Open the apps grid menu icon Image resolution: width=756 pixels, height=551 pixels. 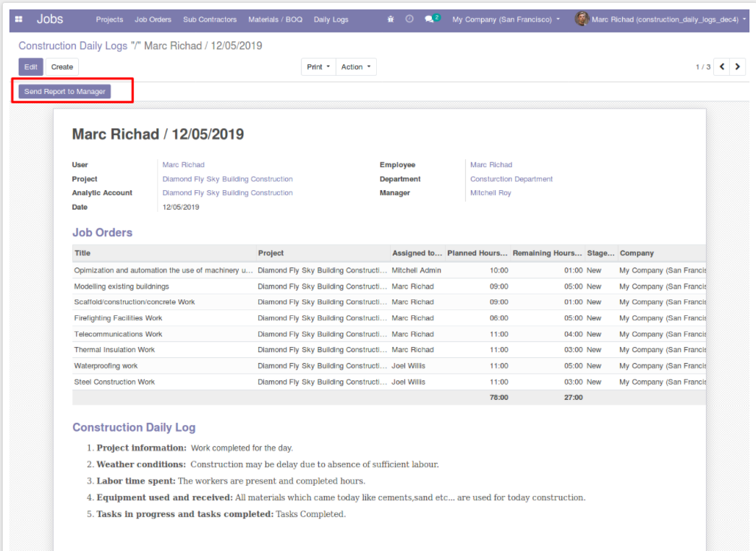[x=19, y=20]
